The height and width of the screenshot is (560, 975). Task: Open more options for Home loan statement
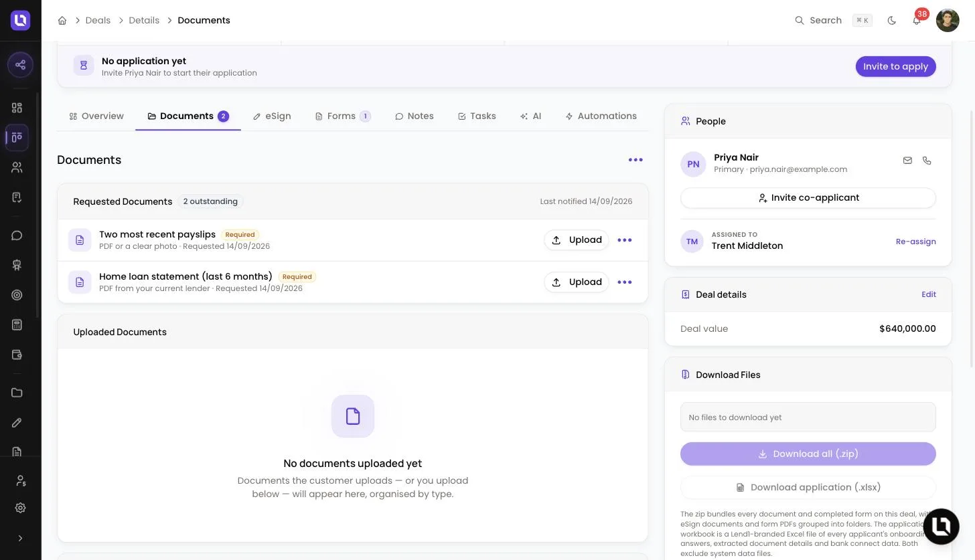coord(625,282)
